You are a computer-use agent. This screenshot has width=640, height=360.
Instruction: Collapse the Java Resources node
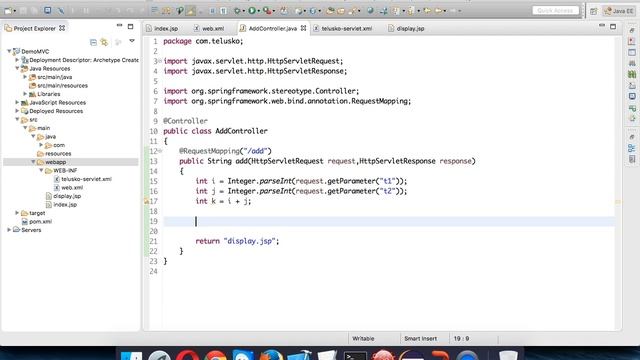coord(17,69)
